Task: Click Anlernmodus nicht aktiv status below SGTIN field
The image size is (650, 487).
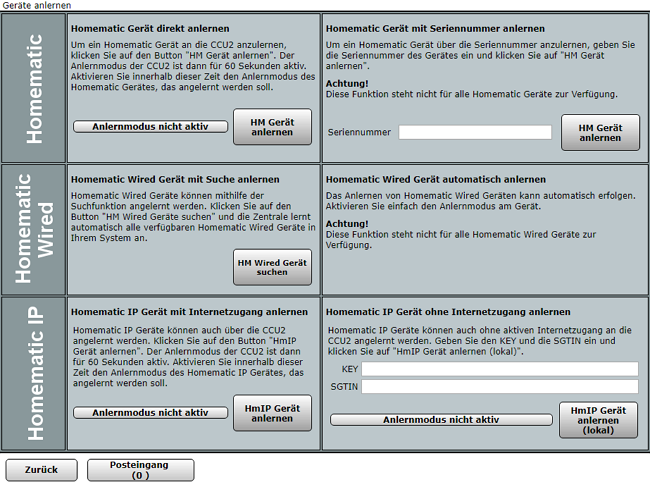Action: [441, 420]
